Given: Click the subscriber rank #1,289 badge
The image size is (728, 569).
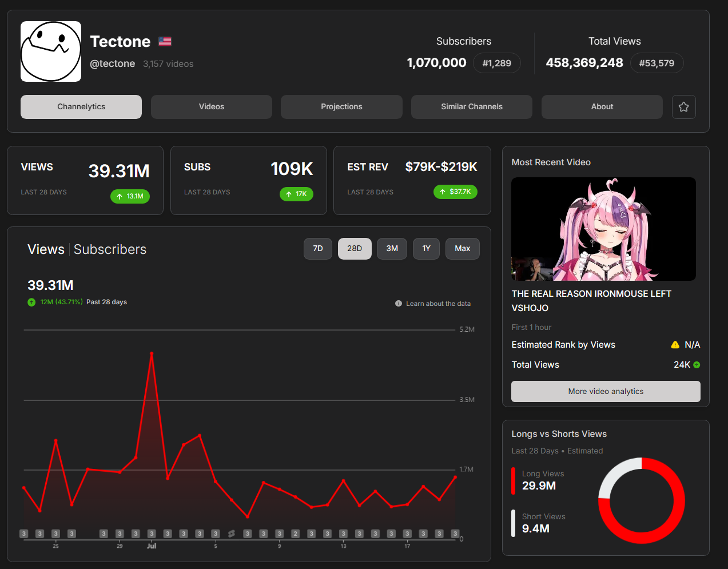Looking at the screenshot, I should (497, 63).
